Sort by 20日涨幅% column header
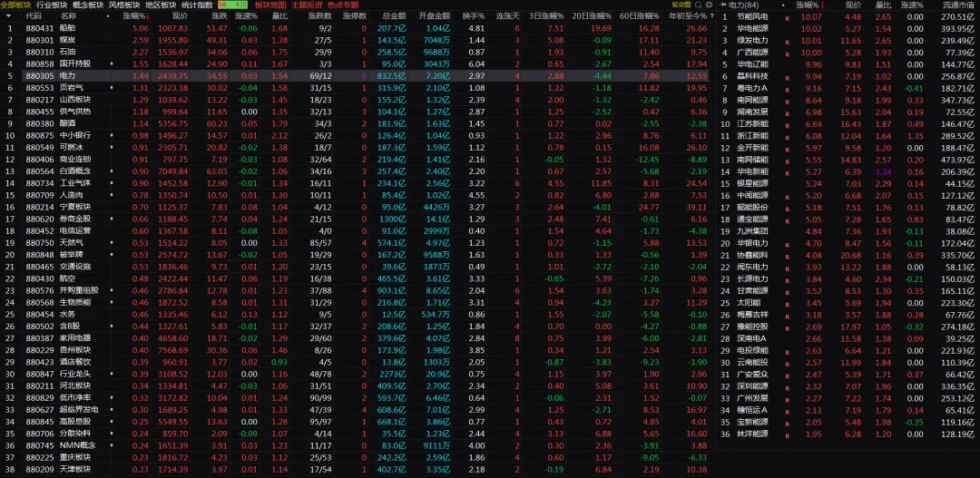This screenshot has width=980, height=478. pos(592,15)
